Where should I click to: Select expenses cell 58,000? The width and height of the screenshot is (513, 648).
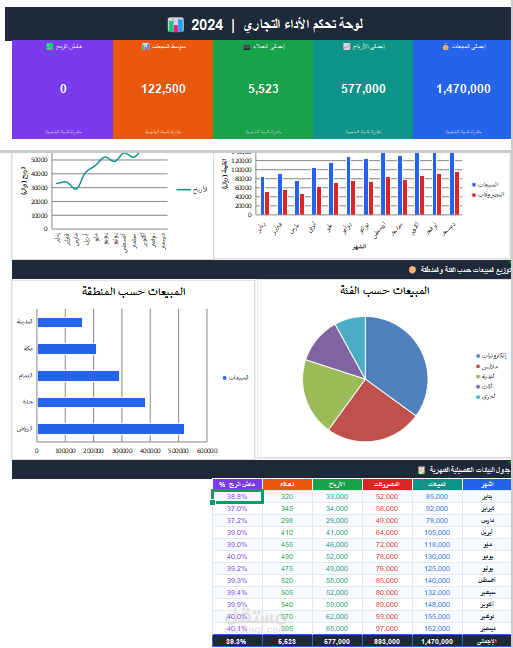387,509
